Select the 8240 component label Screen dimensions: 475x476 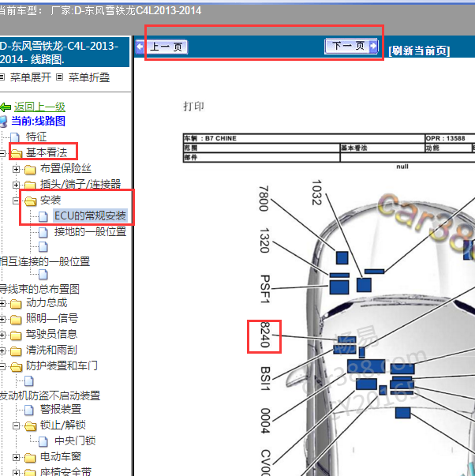[x=264, y=335]
